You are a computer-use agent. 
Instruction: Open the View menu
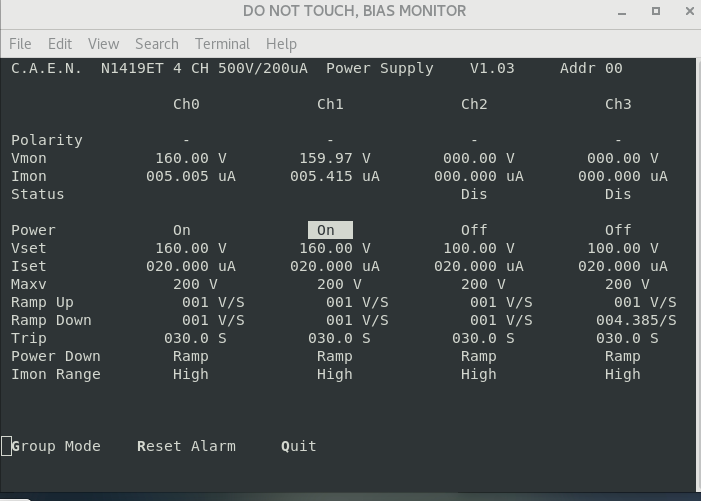[x=103, y=44]
